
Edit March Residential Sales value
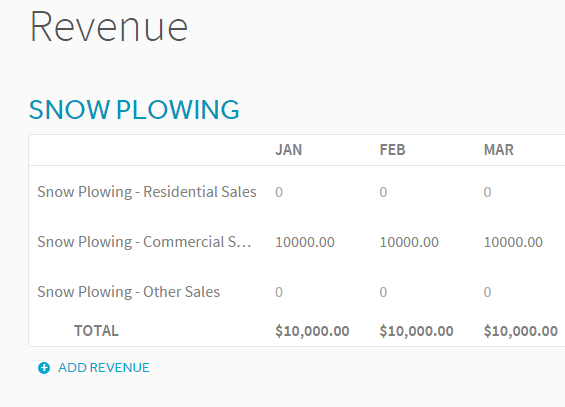pyautogui.click(x=487, y=192)
